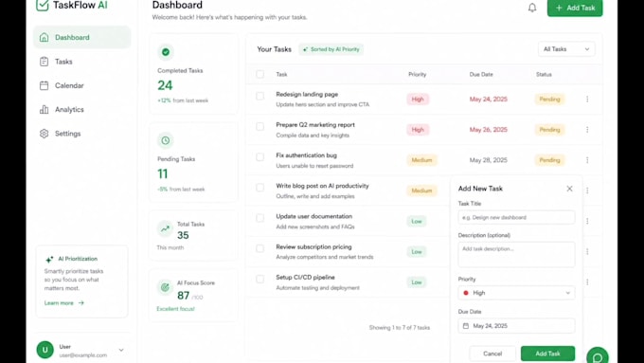This screenshot has width=644, height=363.
Task: Click the TaskFlow AI logo icon
Action: 43,6
